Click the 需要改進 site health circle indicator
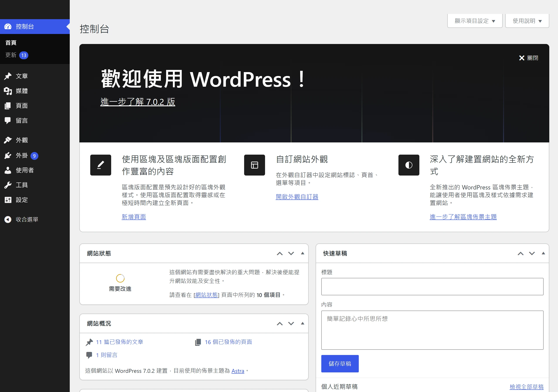Screen dimensions: 558x392 click(x=120, y=278)
